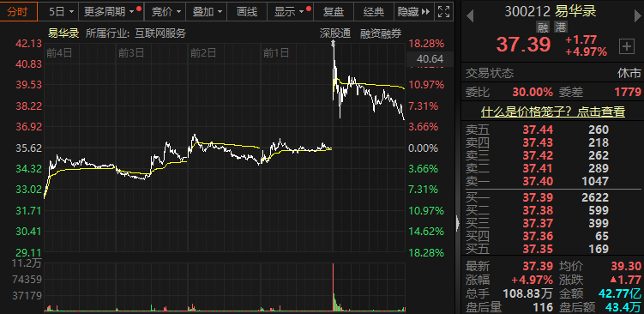Viewport: 644px width, 314px height.
Task: Click the 盘后量 116 value
Action: click(x=542, y=307)
